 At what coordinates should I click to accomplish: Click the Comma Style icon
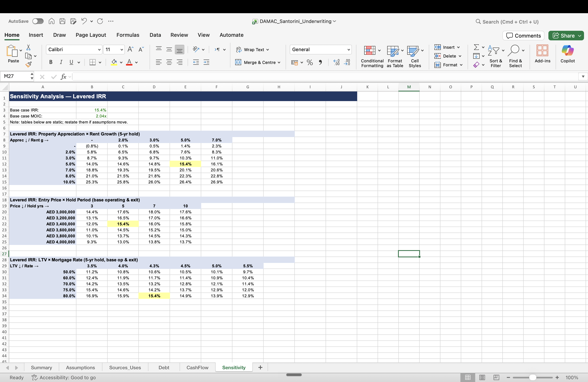[320, 62]
